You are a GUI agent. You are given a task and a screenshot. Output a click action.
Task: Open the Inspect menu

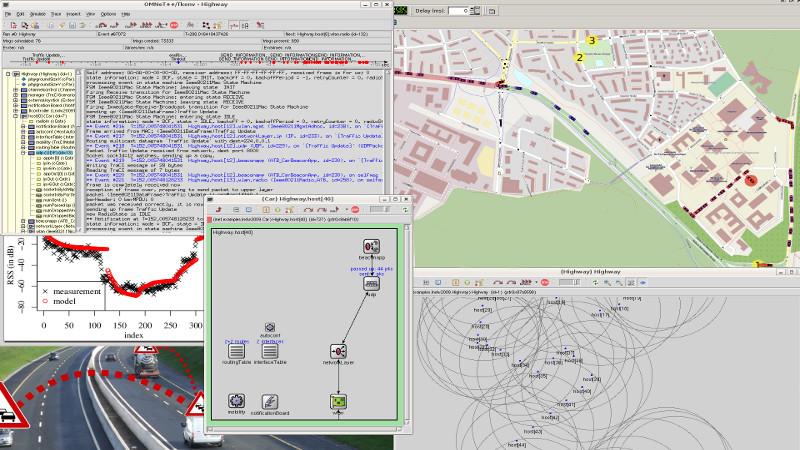pyautogui.click(x=73, y=14)
